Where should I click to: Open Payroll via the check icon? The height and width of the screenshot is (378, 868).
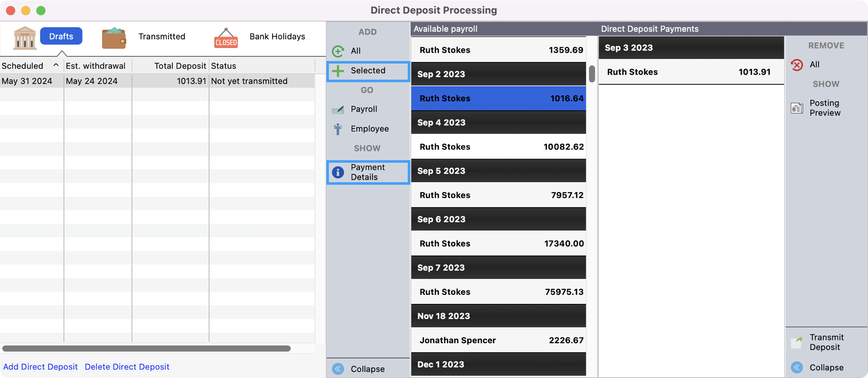338,110
